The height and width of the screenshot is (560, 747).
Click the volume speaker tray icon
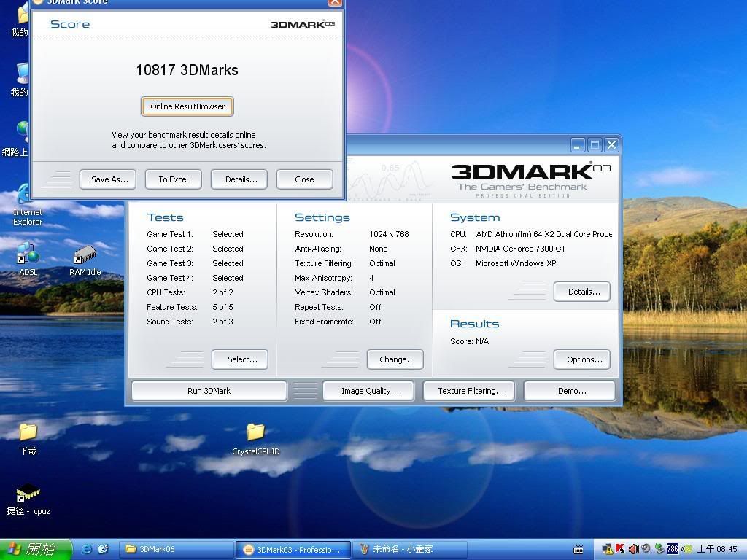(633, 549)
